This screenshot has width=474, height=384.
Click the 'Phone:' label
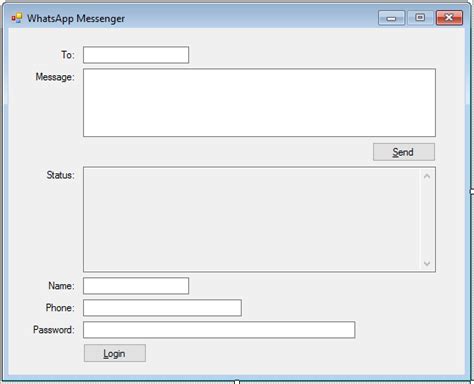coord(60,308)
